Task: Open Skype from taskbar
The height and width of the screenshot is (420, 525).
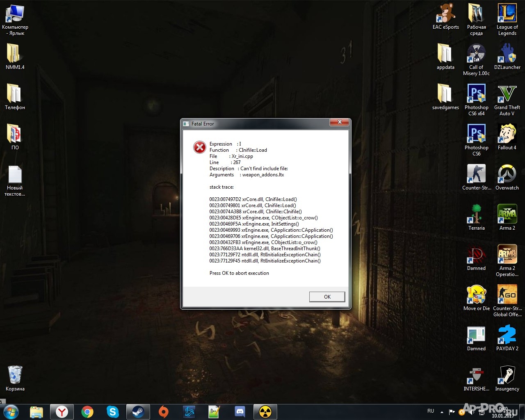Action: [112, 411]
